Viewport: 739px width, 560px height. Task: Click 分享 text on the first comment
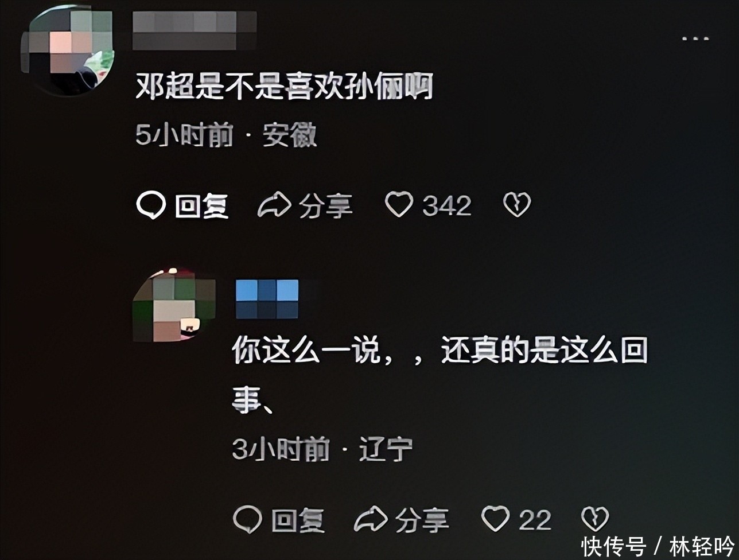[325, 206]
